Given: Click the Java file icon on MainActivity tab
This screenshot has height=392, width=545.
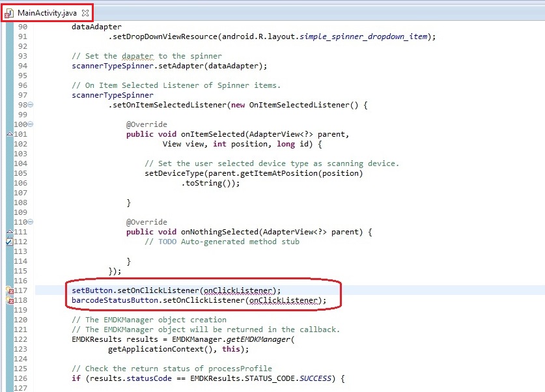Looking at the screenshot, I should tap(9, 13).
